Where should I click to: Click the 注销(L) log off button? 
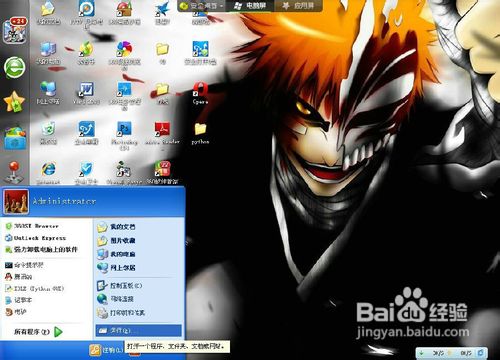tap(105, 350)
